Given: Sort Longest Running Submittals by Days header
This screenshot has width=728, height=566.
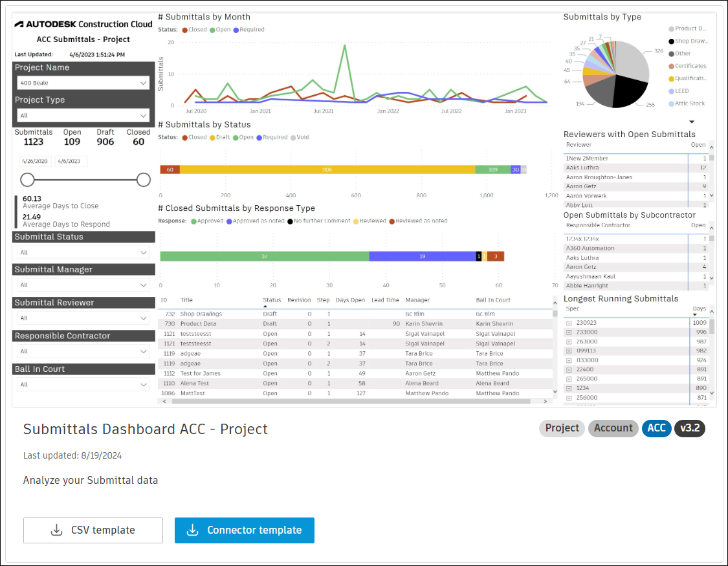Looking at the screenshot, I should 699,309.
